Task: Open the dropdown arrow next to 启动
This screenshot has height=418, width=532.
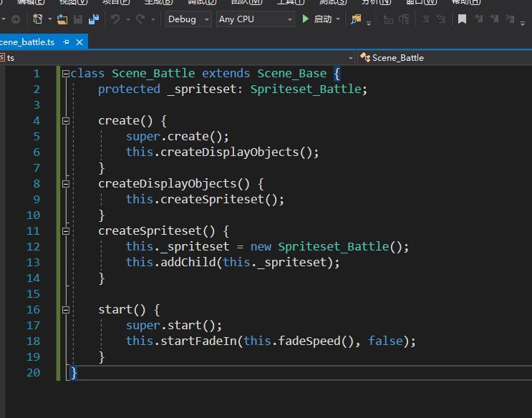Action: [x=337, y=19]
